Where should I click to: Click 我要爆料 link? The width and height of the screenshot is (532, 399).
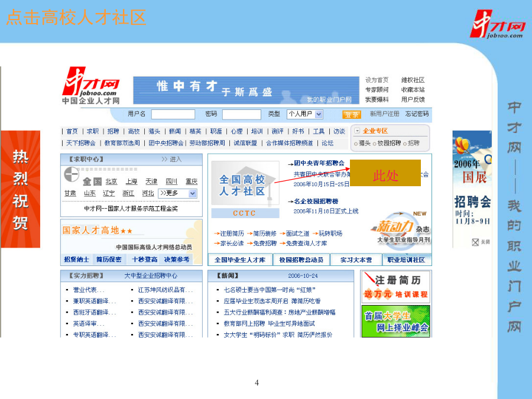[377, 99]
